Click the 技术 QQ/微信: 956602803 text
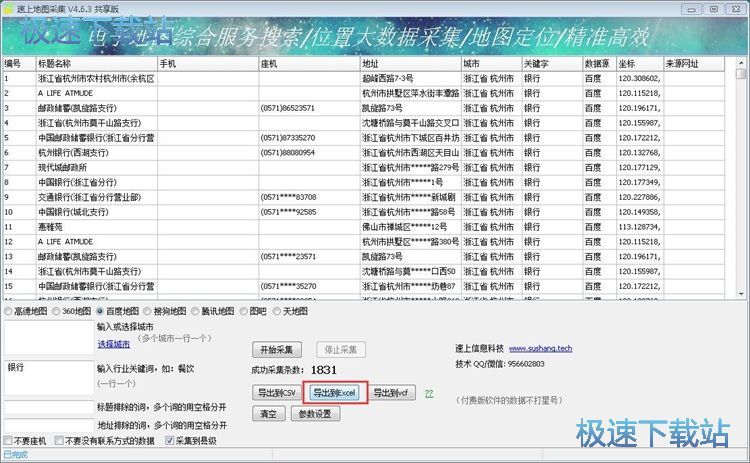 point(500,364)
